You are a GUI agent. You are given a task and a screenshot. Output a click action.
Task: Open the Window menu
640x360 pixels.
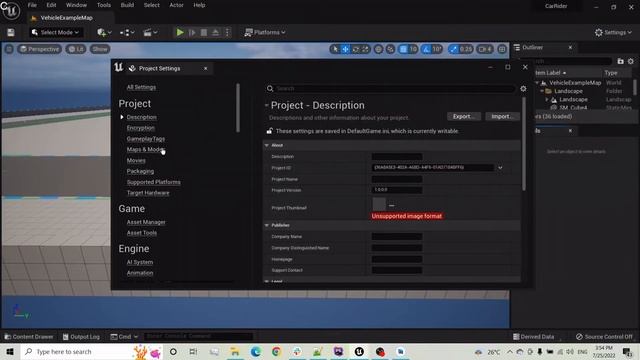pyautogui.click(x=76, y=5)
